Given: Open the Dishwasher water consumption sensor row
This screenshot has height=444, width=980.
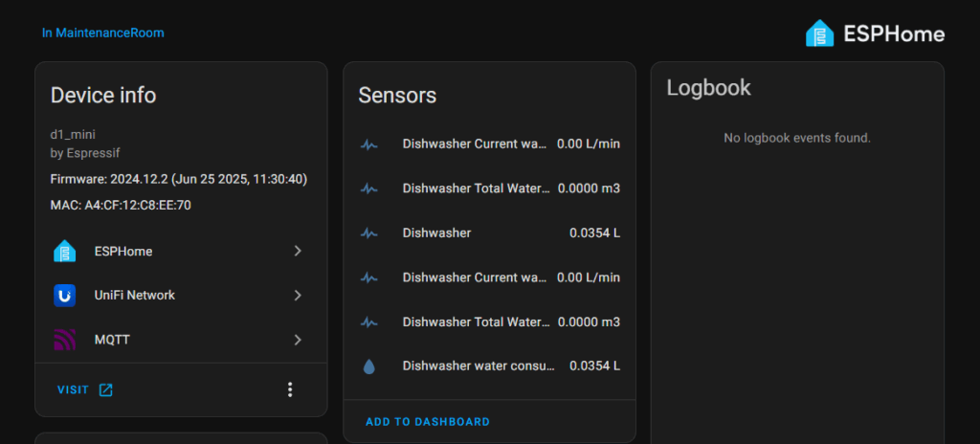Looking at the screenshot, I should 489,366.
